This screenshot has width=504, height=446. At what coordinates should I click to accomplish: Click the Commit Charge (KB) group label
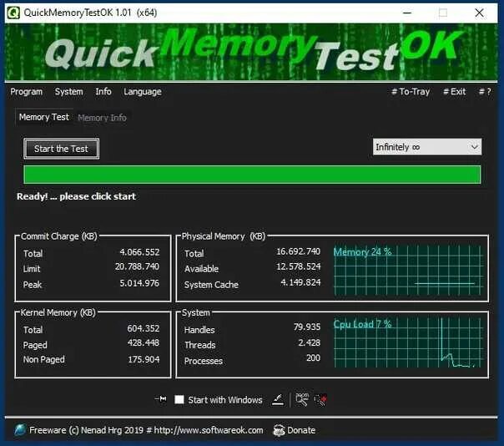tap(59, 236)
